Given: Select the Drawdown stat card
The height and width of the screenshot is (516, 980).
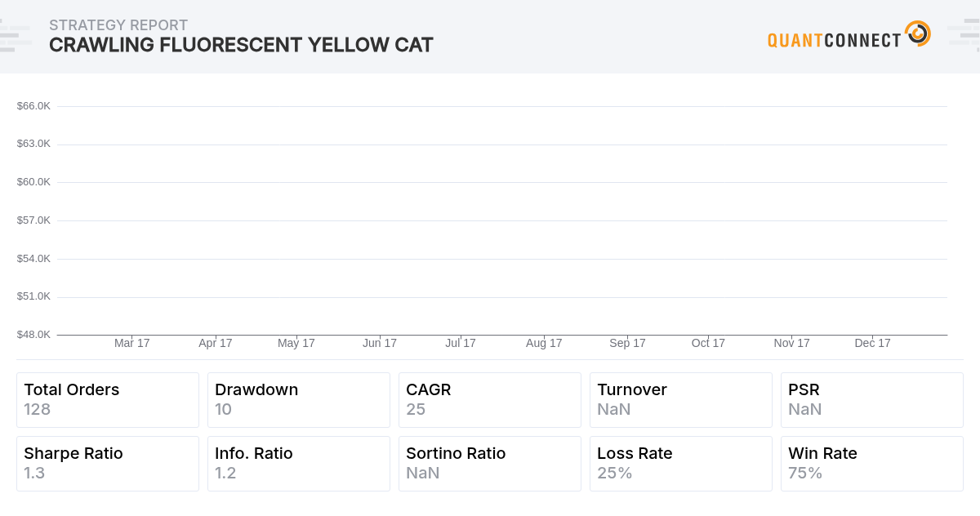Looking at the screenshot, I should [x=299, y=400].
